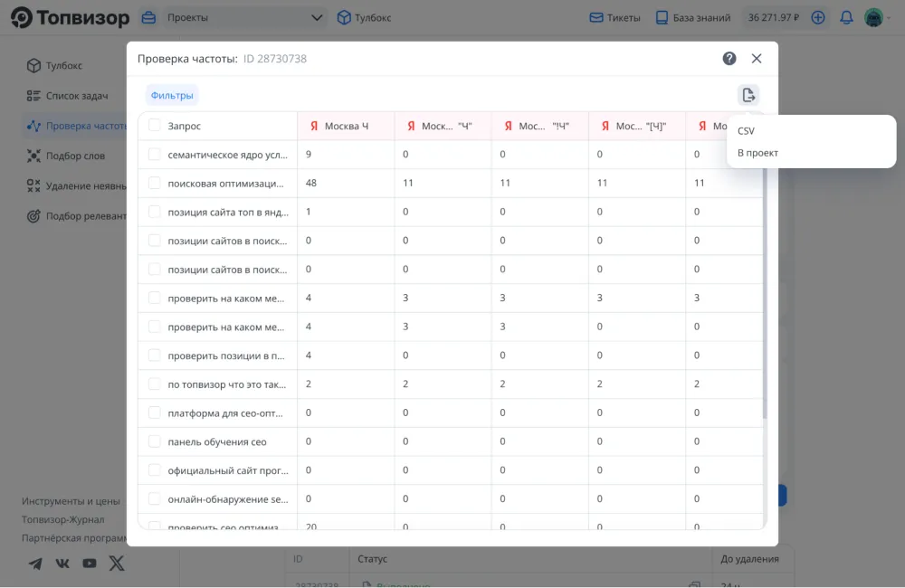Click the Подбор слов icon

click(33, 156)
